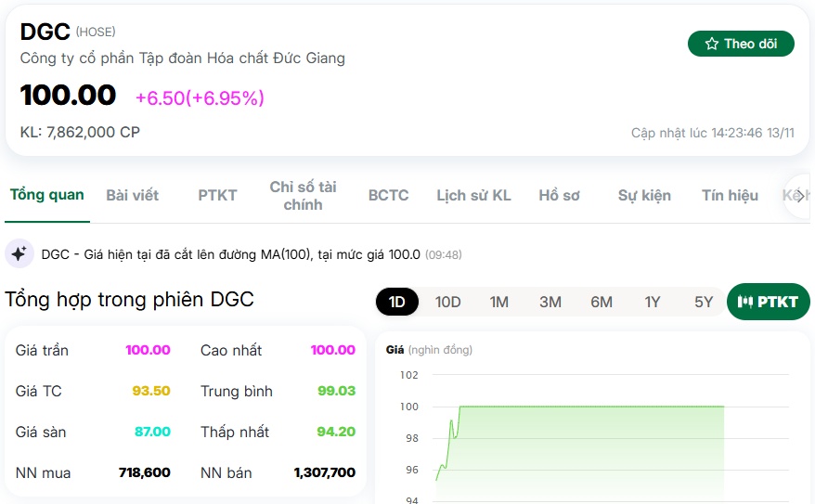815x504 pixels.
Task: Click the Giá TC value 93.50
Action: 151,391
